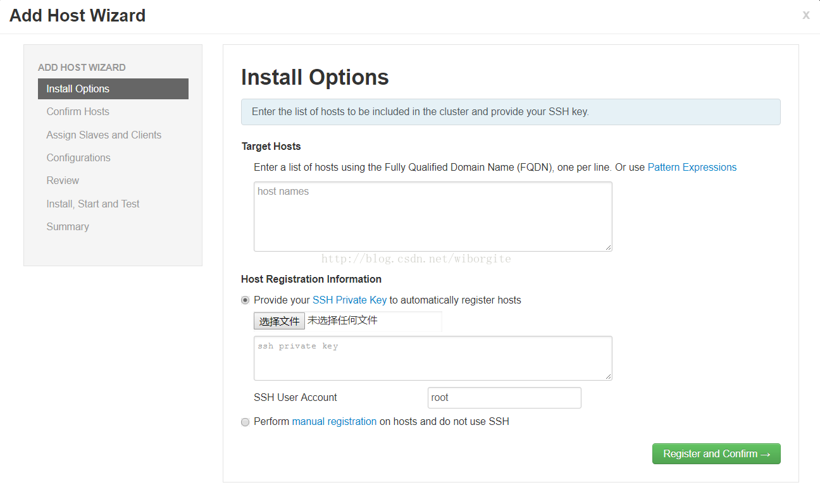Screen dimensions: 820x504
Task: Click the Install Options page title
Action: tap(315, 77)
